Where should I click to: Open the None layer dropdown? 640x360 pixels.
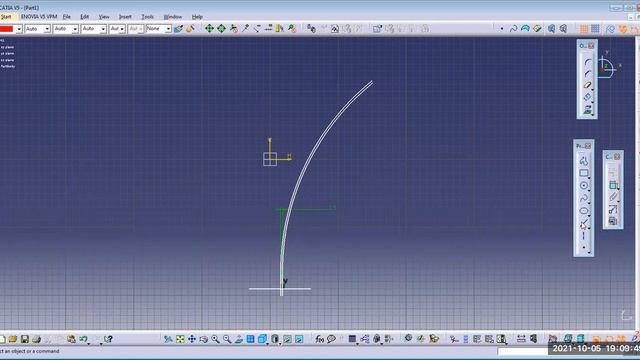tap(158, 29)
